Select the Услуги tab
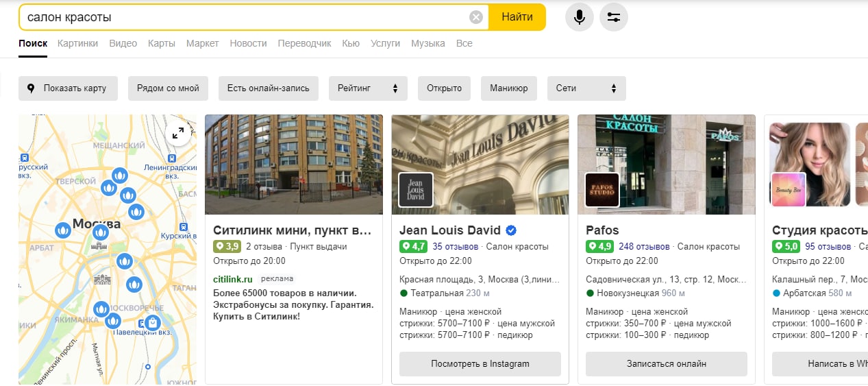Screen dimensions: 868x386 (386, 43)
